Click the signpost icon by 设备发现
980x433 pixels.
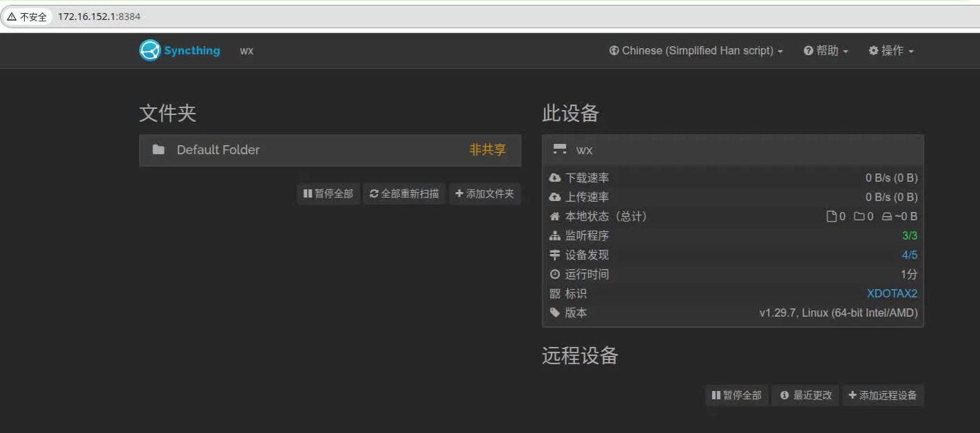pyautogui.click(x=555, y=255)
